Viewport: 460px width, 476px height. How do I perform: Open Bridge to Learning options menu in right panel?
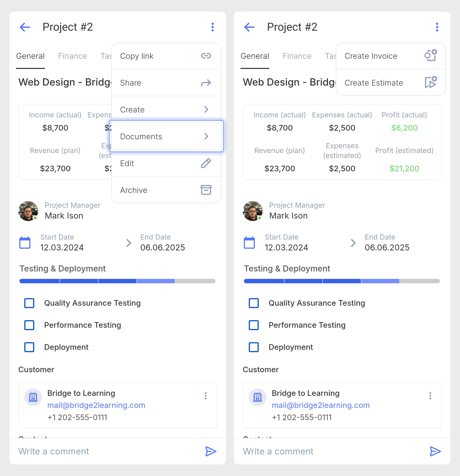430,396
